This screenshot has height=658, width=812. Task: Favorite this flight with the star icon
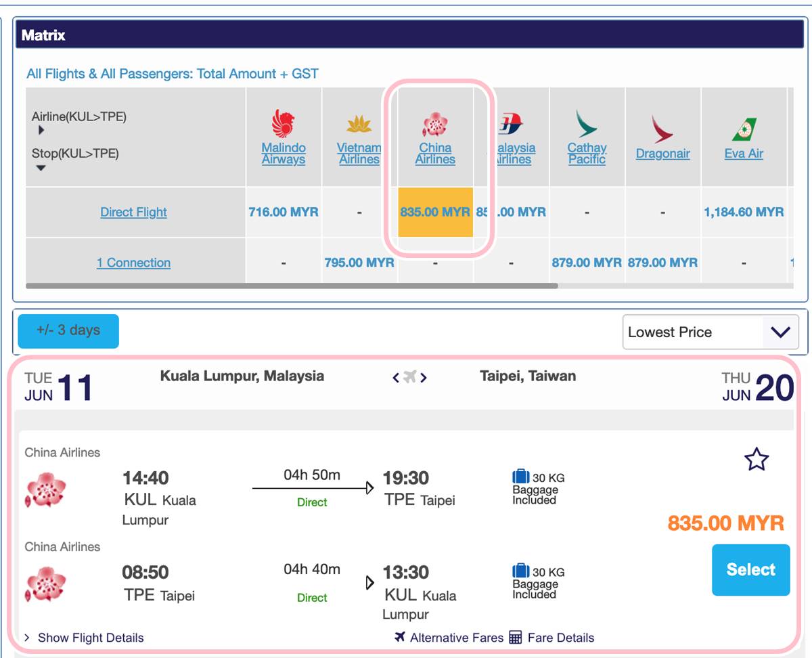tap(757, 460)
